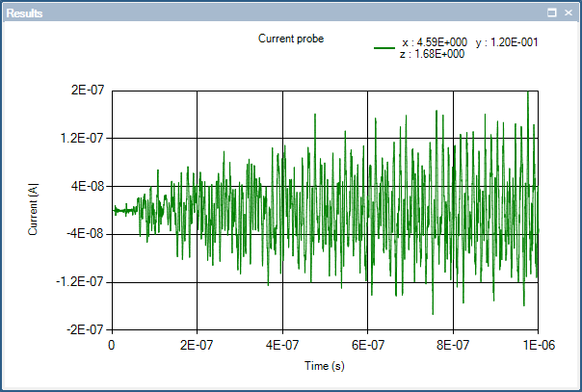
Task: Click y-axis tick label '-1.2E-07'
Action: [x=80, y=282]
